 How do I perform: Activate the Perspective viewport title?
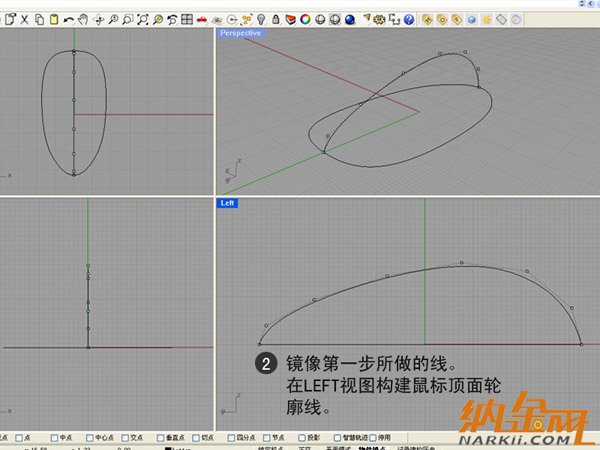[241, 33]
